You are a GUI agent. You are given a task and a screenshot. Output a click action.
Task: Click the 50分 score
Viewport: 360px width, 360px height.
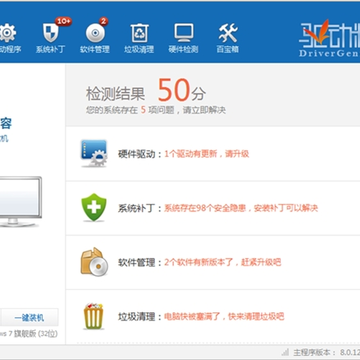(x=182, y=90)
